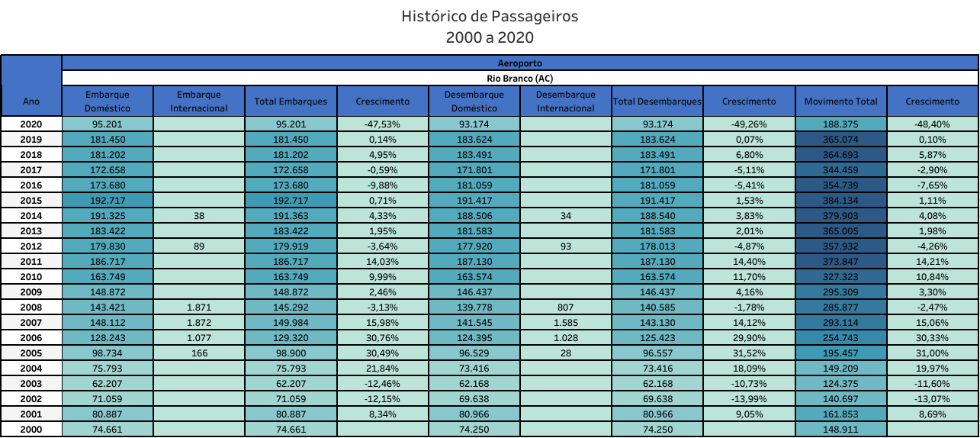Select the 384.134 Movimento Total cell
Viewport: 980px width, 438px height.
click(x=840, y=201)
